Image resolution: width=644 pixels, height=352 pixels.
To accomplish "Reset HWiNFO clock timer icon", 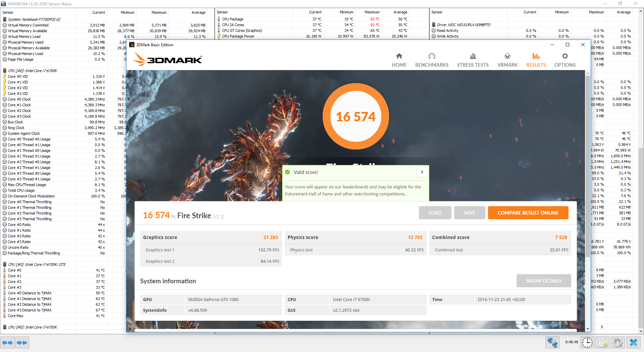I will pos(587,343).
